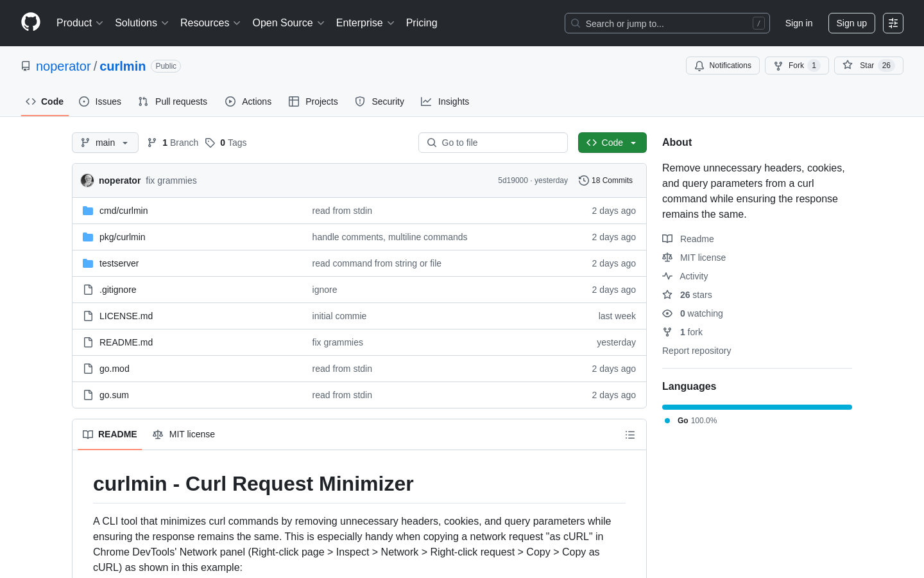Click the cmd/curlmin folder icon

tap(88, 211)
